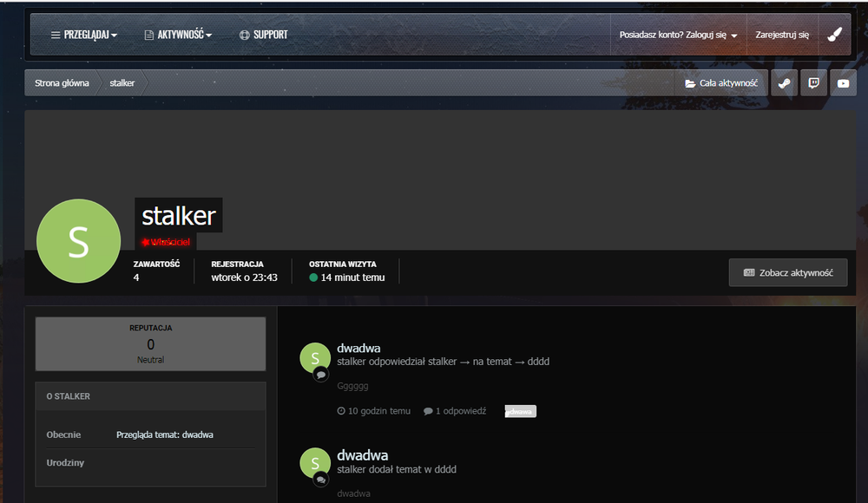The height and width of the screenshot is (503, 868).
Task: Click the 10 godzin temu timestamp
Action: (374, 411)
